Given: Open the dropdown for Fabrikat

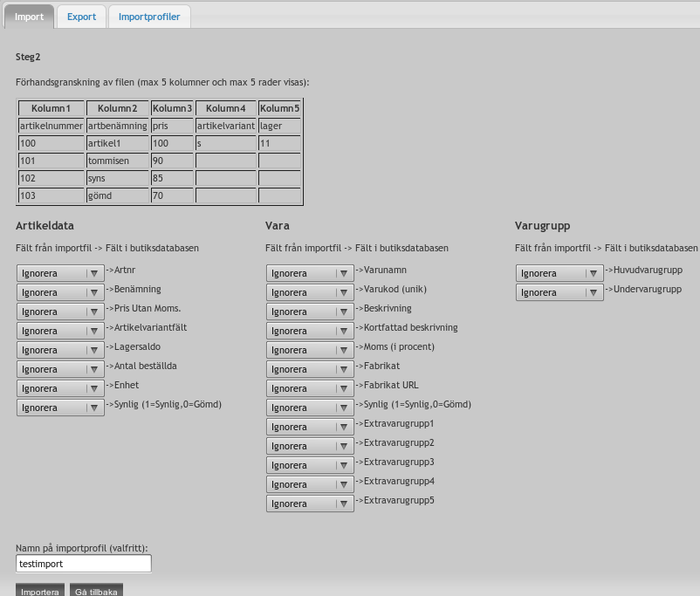Looking at the screenshot, I should tap(310, 369).
